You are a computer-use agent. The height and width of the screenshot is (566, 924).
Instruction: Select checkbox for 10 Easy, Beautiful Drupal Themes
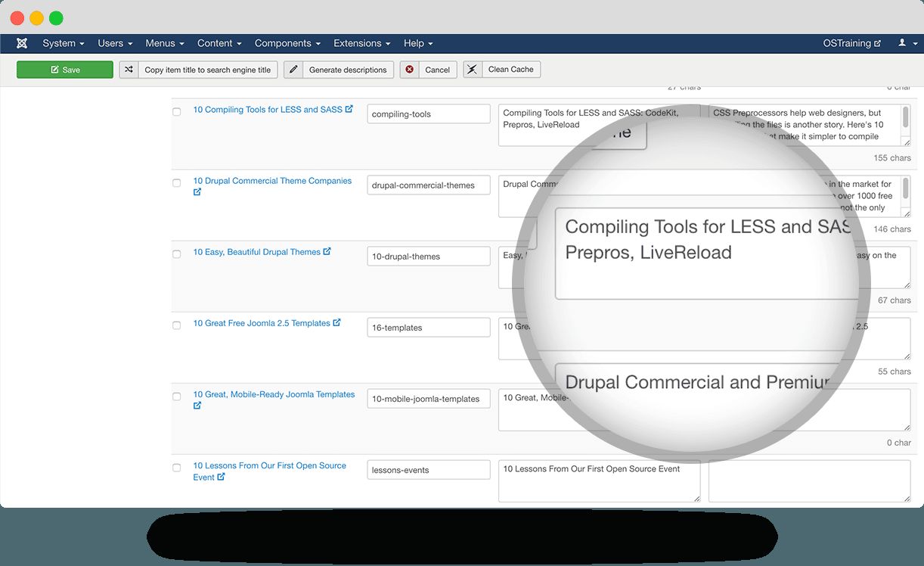point(177,253)
